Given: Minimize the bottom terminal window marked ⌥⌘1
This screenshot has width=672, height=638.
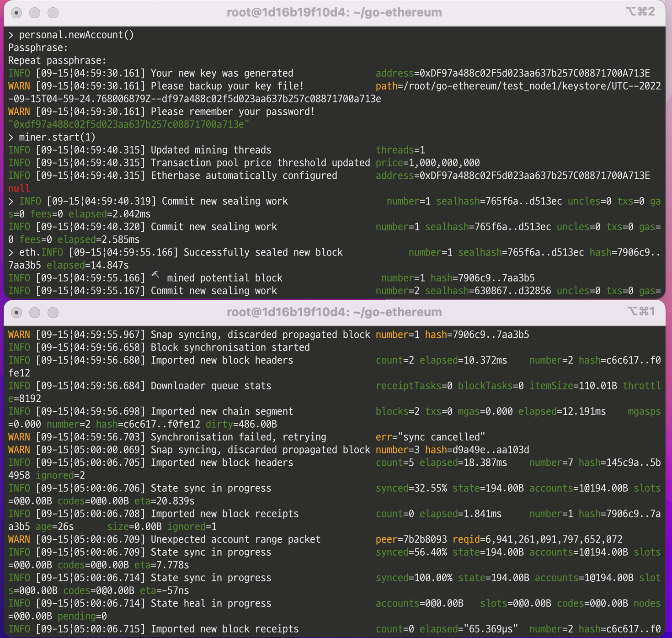Looking at the screenshot, I should [35, 313].
